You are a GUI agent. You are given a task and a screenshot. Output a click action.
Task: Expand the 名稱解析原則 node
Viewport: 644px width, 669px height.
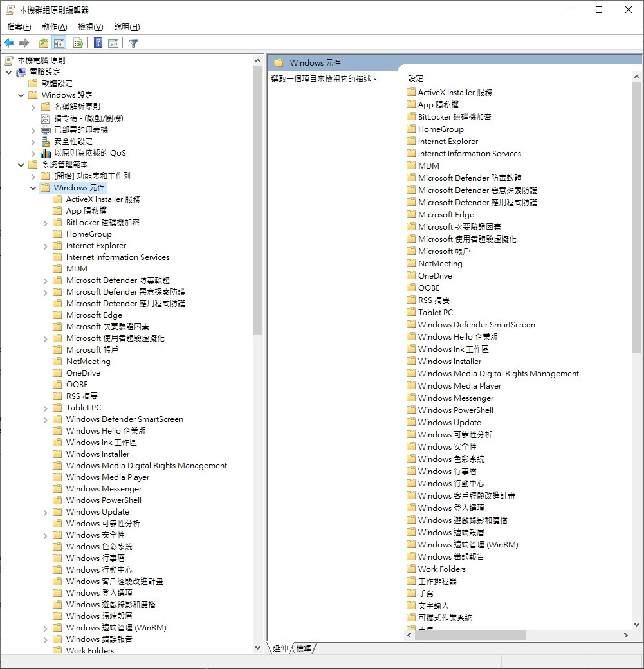33,107
